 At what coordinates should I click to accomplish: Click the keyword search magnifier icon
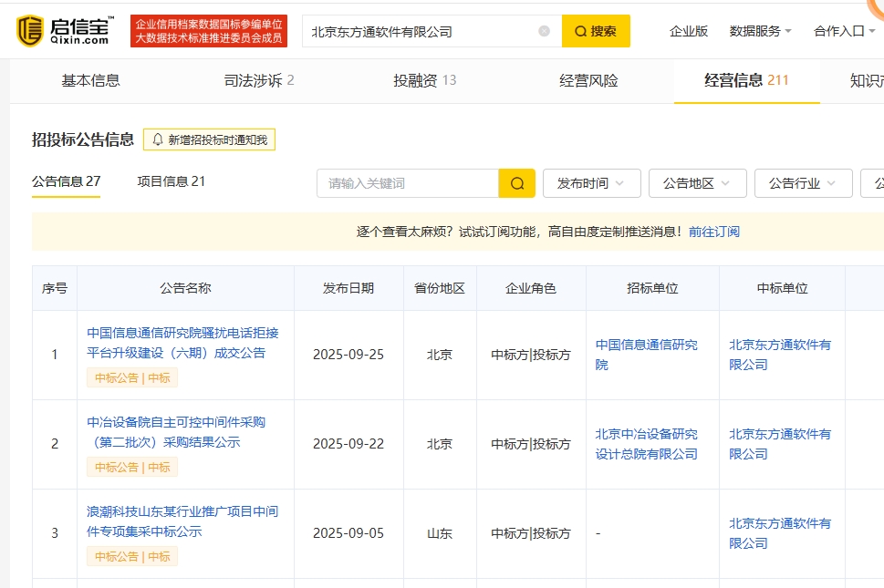point(517,183)
